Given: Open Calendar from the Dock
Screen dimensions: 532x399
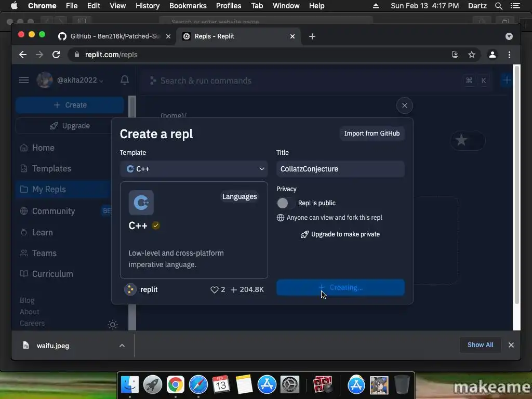Looking at the screenshot, I should point(221,385).
